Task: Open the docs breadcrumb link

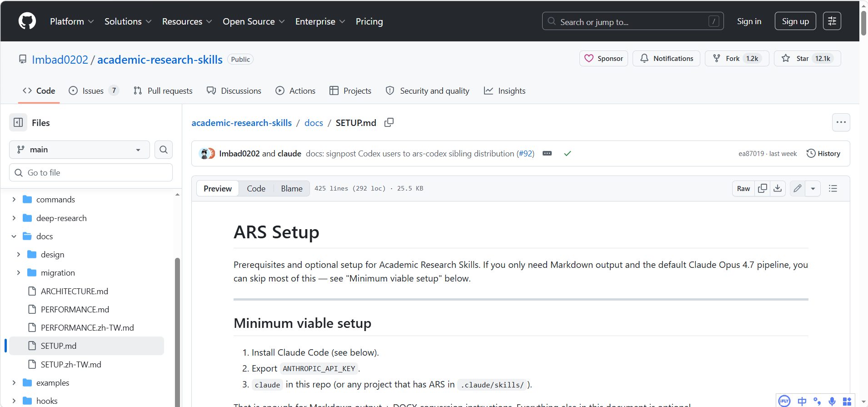Action: (x=314, y=123)
